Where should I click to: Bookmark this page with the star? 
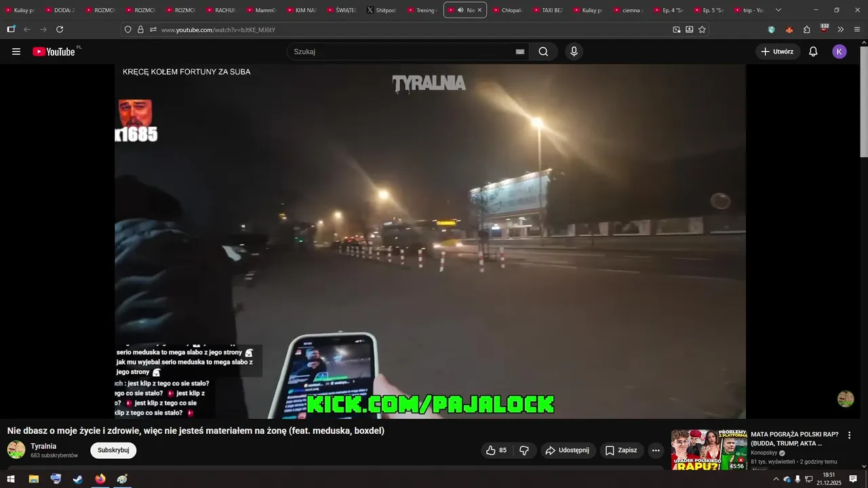point(702,30)
